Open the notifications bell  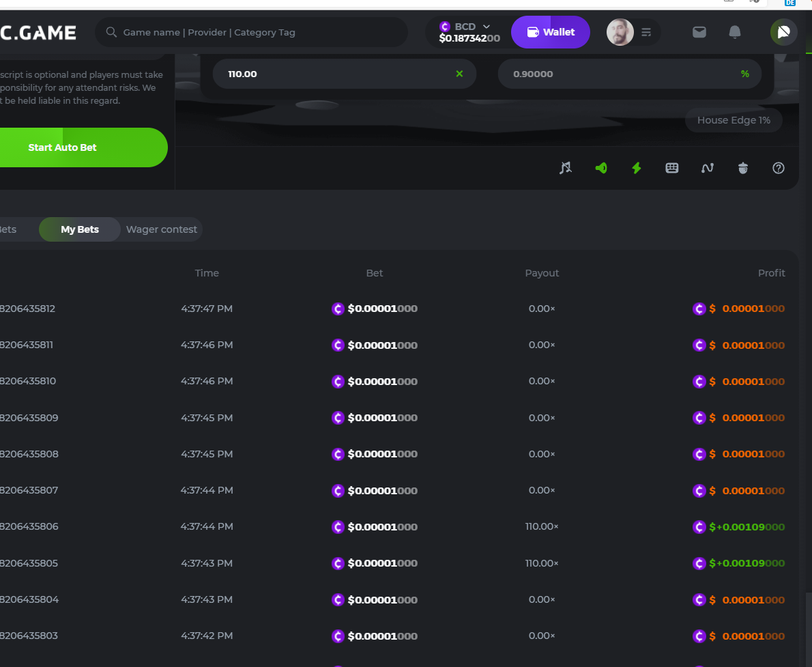(x=735, y=32)
